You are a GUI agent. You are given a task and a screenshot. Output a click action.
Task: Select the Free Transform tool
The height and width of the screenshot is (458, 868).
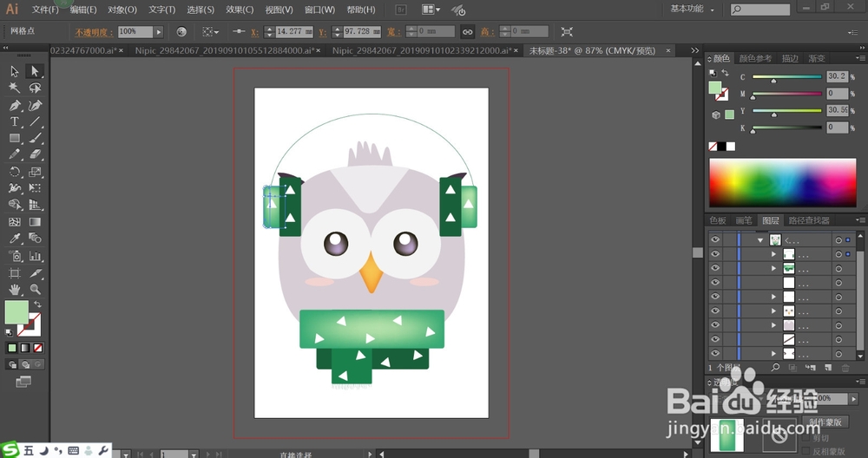35,188
